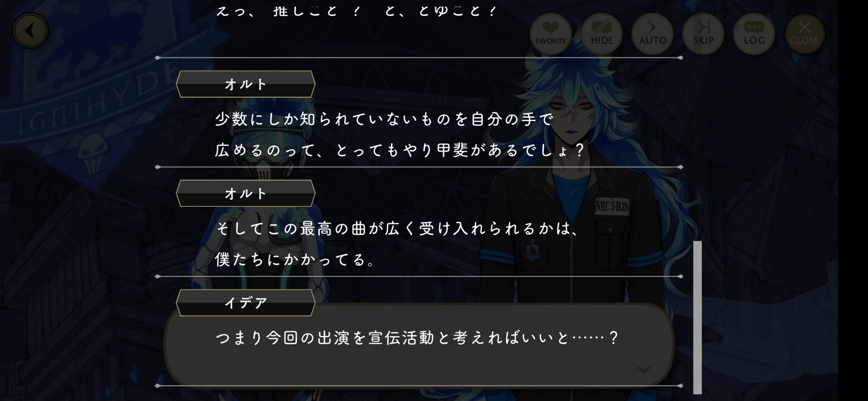Tap the current line つまり今回の出演
The height and width of the screenshot is (401, 868).
point(417,338)
